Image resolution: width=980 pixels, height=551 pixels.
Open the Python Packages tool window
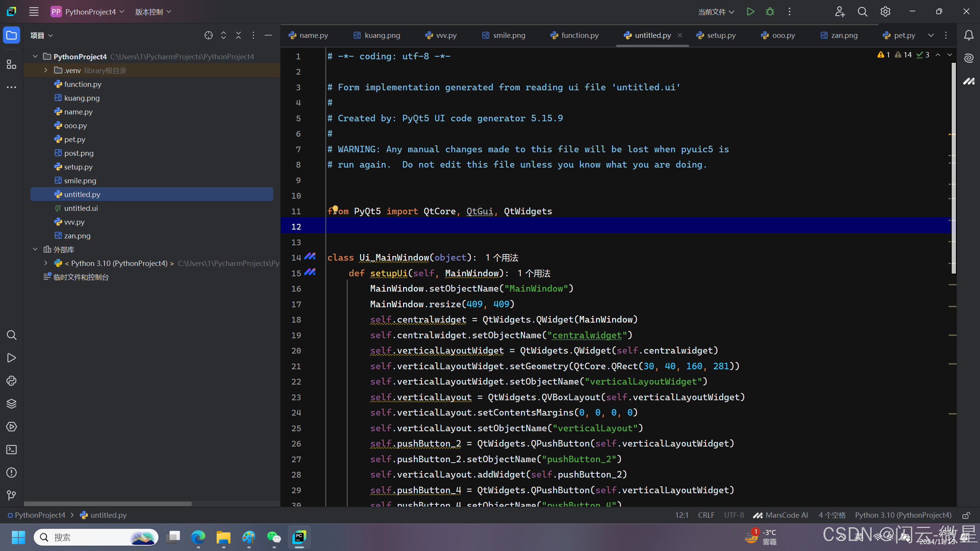tap(11, 404)
